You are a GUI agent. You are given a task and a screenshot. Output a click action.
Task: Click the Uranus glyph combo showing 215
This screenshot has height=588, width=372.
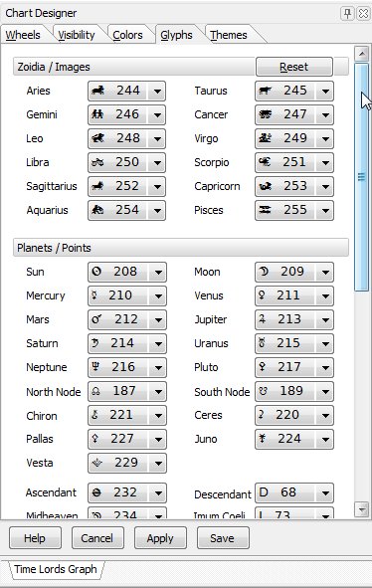pos(294,343)
